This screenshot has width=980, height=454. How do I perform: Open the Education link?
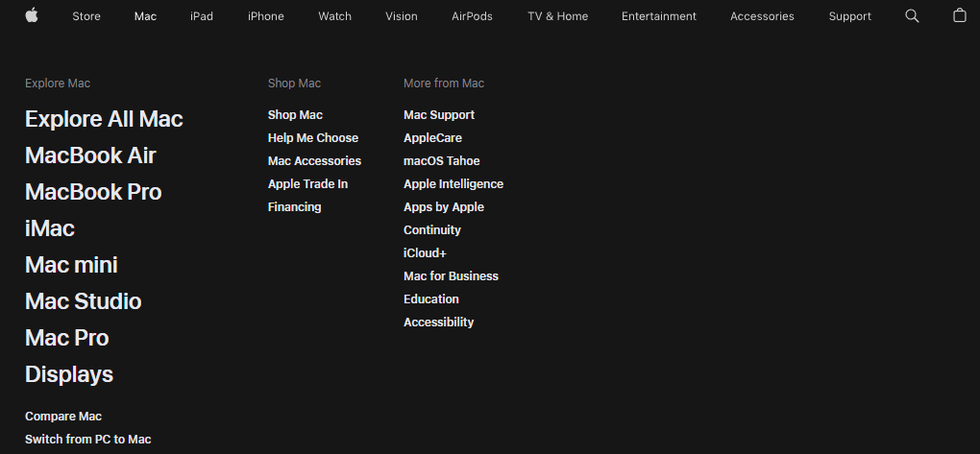click(431, 299)
